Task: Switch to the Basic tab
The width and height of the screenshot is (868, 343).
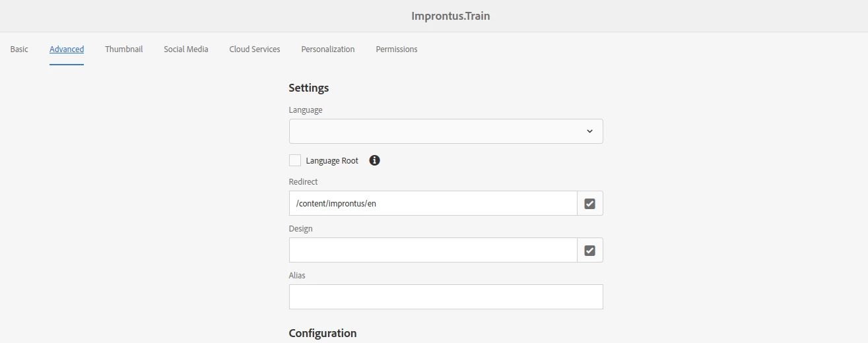Action: pyautogui.click(x=19, y=49)
